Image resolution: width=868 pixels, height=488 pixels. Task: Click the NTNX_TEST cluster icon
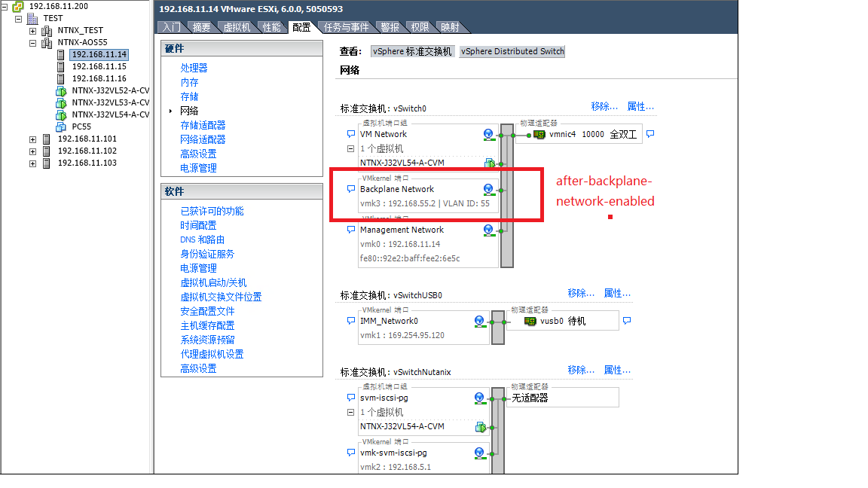(47, 30)
